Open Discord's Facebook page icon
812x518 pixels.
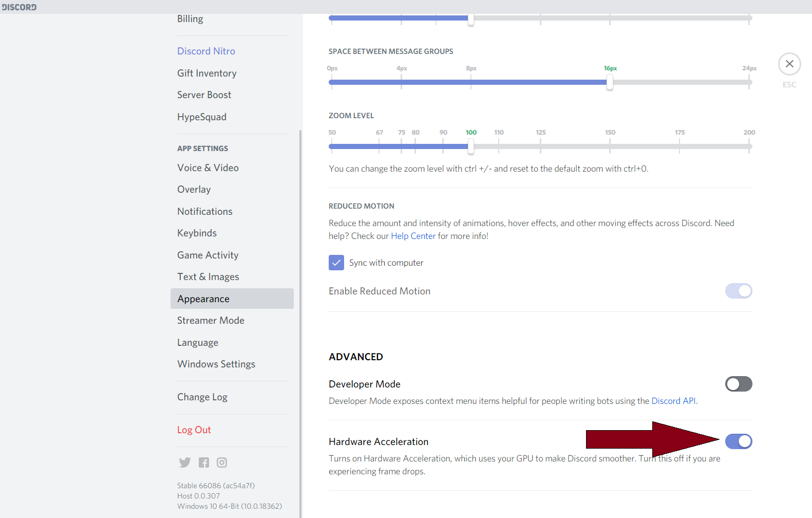(204, 462)
